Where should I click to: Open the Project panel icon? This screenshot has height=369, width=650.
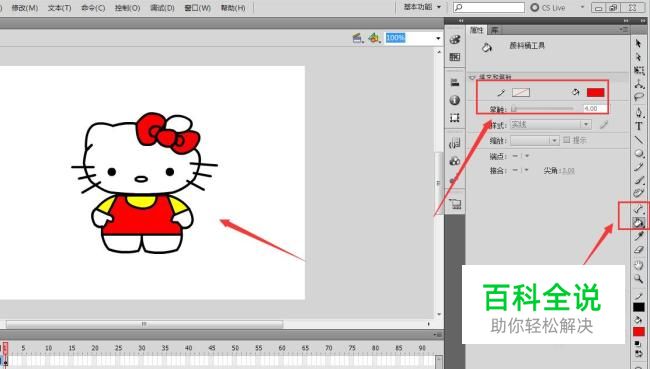pyautogui.click(x=455, y=204)
